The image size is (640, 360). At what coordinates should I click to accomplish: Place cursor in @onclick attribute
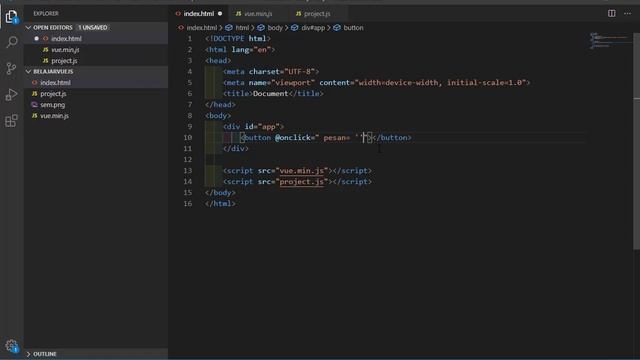coord(293,138)
